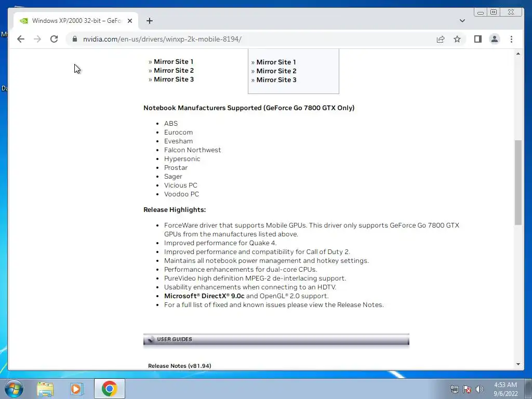Image resolution: width=532 pixels, height=399 pixels.
Task: Open Mirror Site 3 in left column
Action: pyautogui.click(x=174, y=79)
